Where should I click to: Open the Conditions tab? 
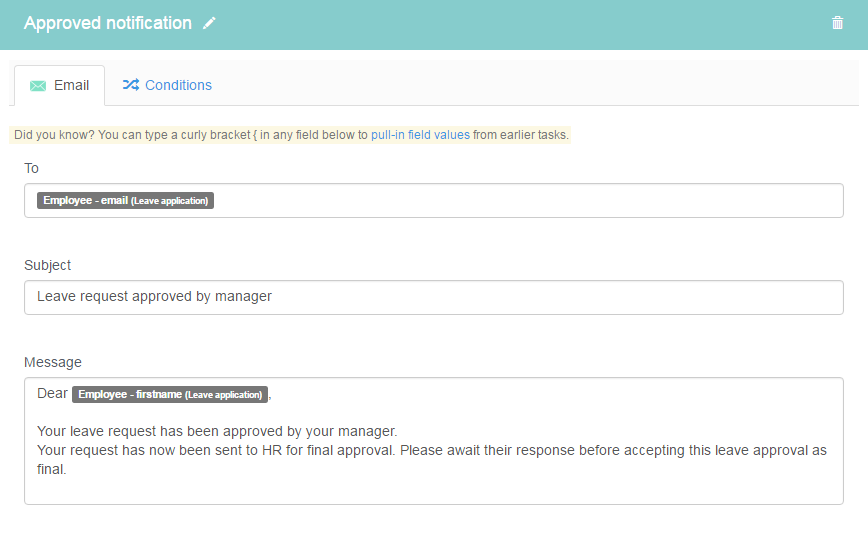tap(167, 85)
